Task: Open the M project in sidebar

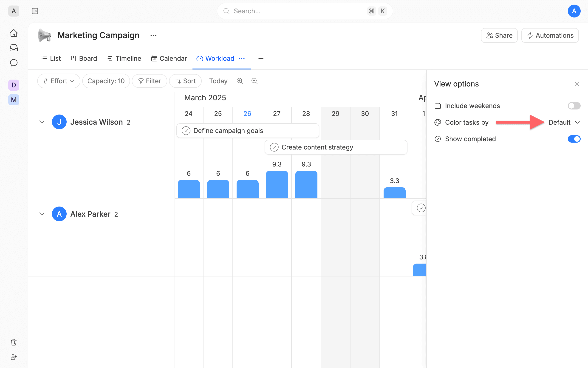Action: 14,100
